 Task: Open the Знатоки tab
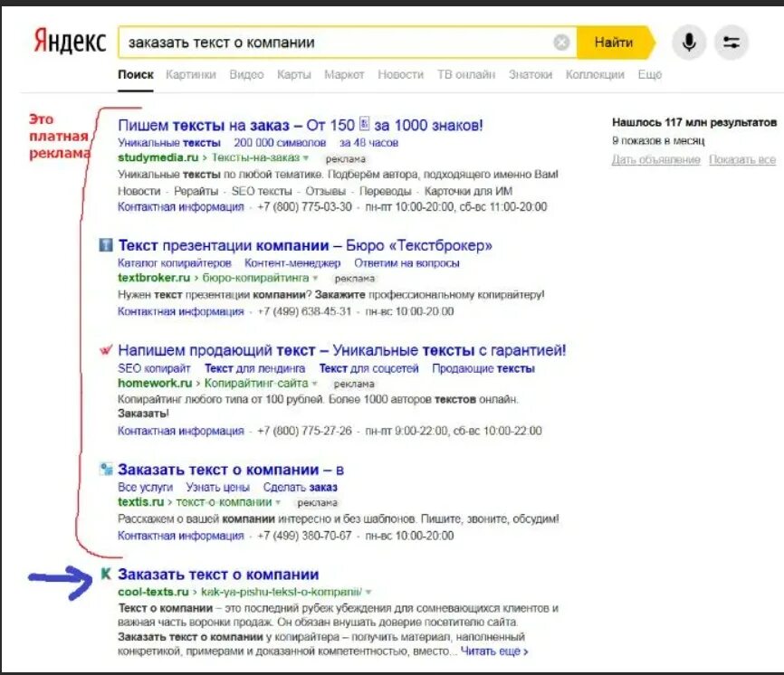(x=531, y=74)
